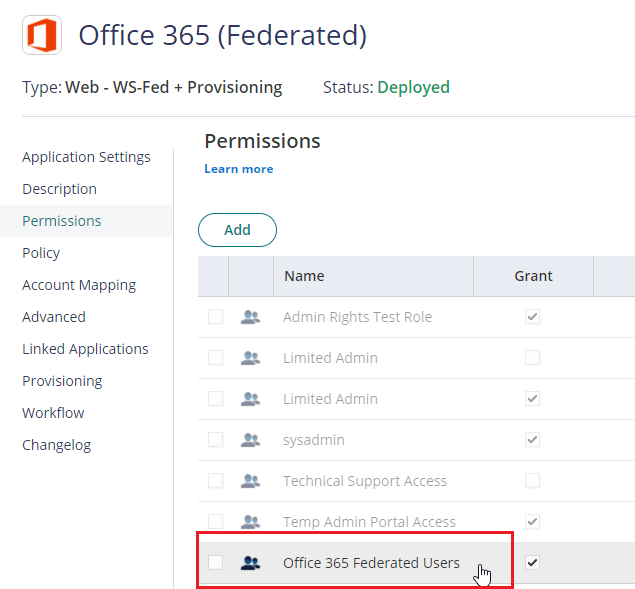Click the group icon for Admin Rights Test Role

point(250,317)
